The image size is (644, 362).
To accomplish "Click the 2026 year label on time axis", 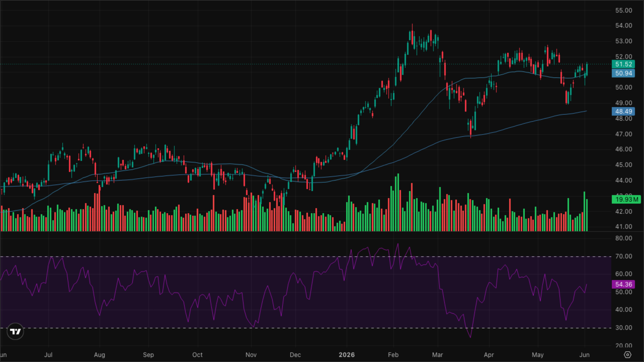I will click(x=347, y=355).
